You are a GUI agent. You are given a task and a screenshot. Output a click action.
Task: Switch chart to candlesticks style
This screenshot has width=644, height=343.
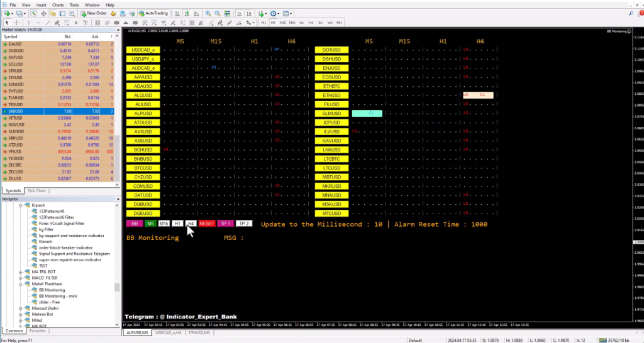click(187, 14)
